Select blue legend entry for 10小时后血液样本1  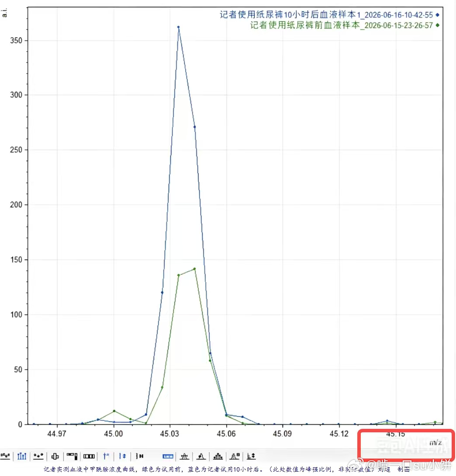click(x=326, y=14)
